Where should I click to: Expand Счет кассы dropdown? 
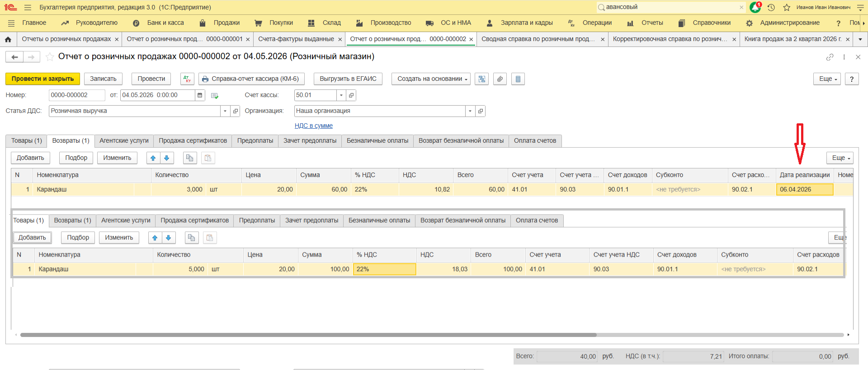[x=341, y=95]
